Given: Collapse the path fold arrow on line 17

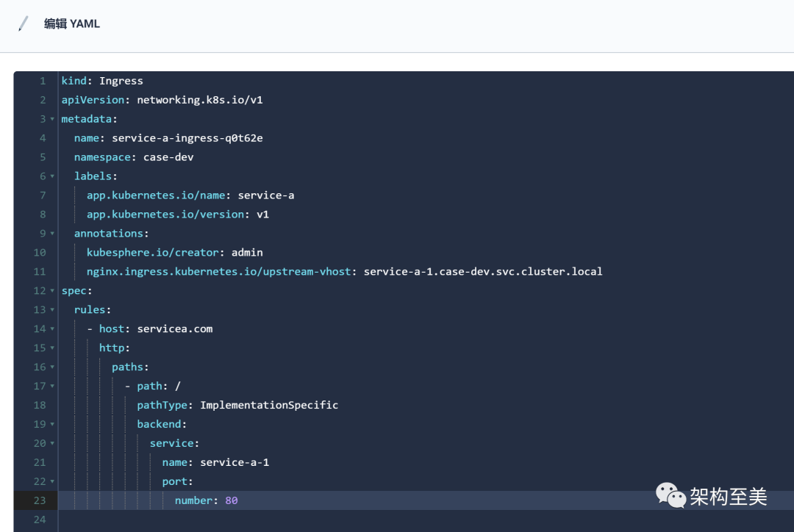Looking at the screenshot, I should click(x=52, y=387).
